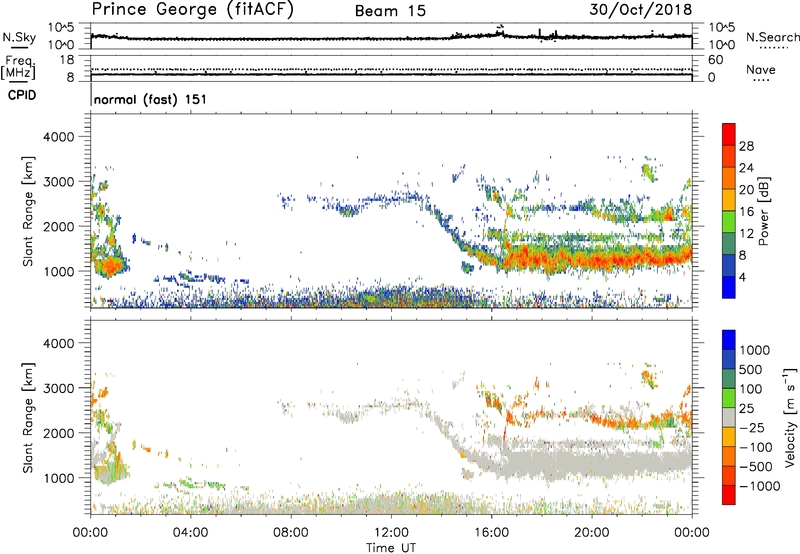Screen dimensions: 800x554
Task: Click the blue segment of the Power colorbar
Action: (x=729, y=287)
